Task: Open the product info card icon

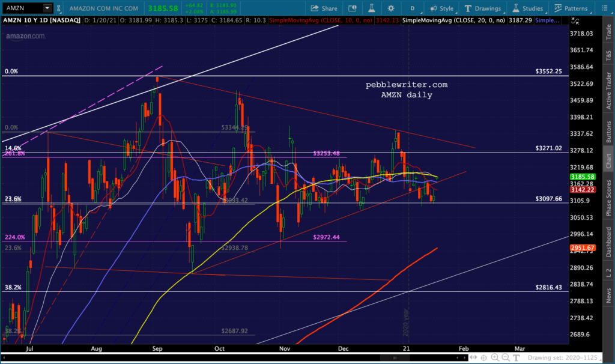Action: pyautogui.click(x=352, y=8)
